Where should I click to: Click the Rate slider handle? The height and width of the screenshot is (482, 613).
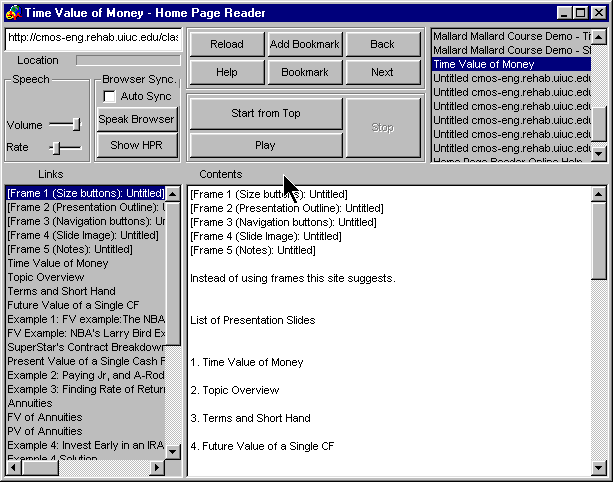(x=56, y=148)
